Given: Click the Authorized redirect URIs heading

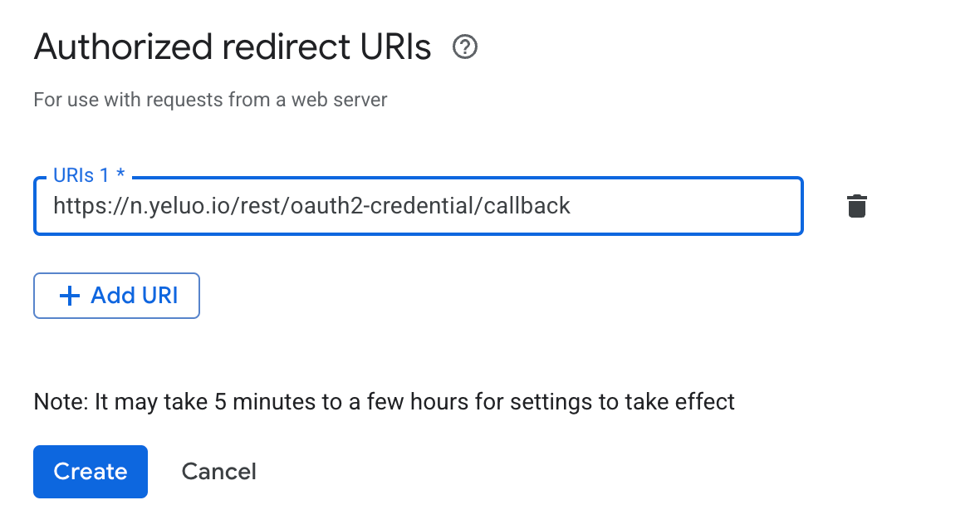Looking at the screenshot, I should pyautogui.click(x=233, y=48).
